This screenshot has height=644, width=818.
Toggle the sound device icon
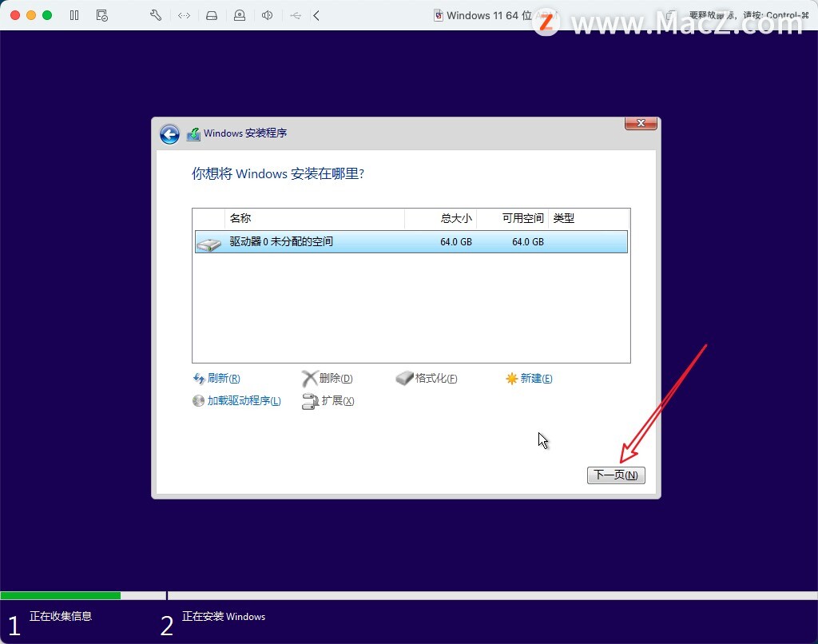[x=267, y=16]
